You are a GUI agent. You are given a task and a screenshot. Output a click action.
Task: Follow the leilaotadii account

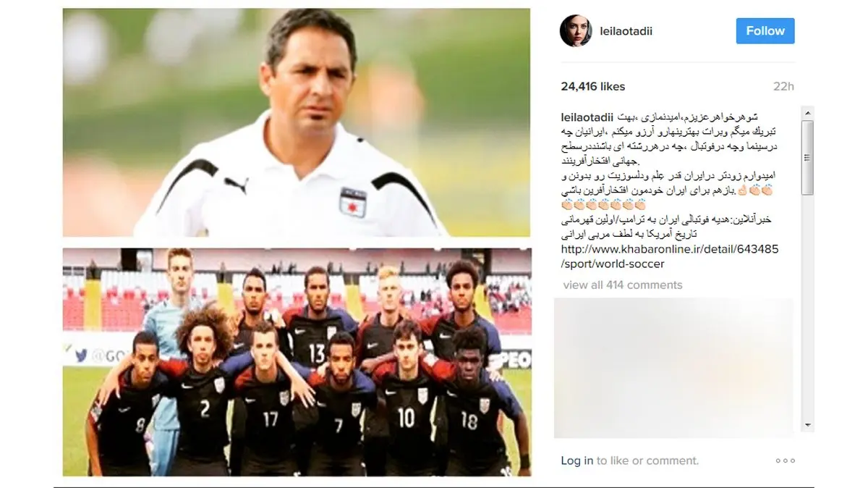pyautogui.click(x=765, y=31)
